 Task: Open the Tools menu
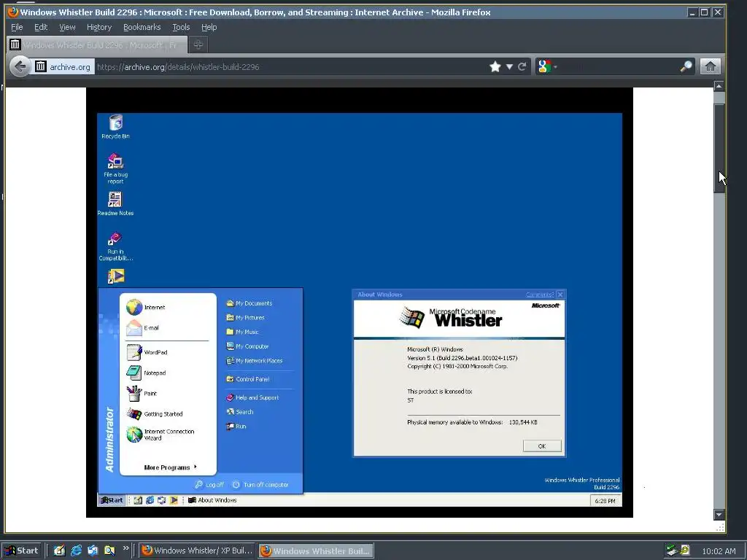[x=181, y=27]
